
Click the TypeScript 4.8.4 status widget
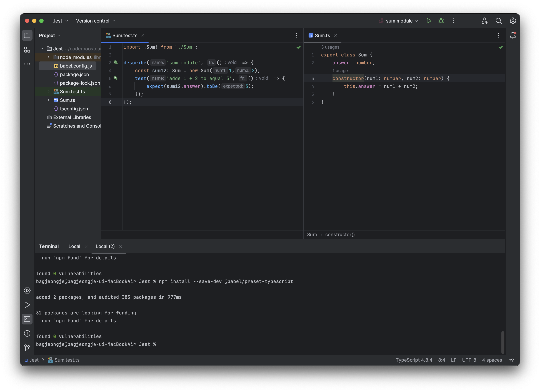(x=414, y=360)
